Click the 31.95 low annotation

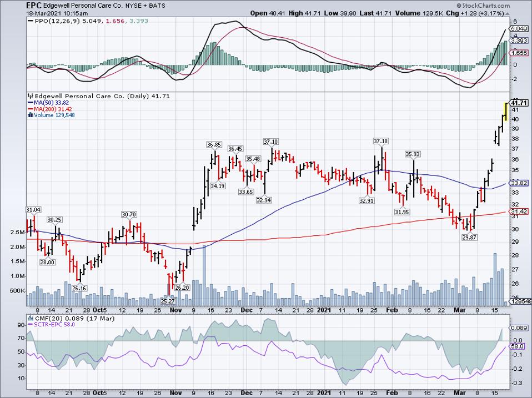point(401,212)
